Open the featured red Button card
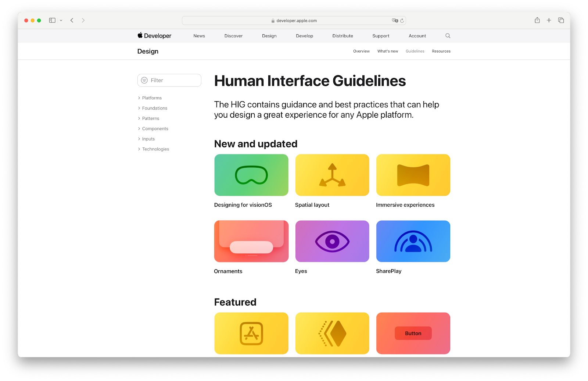588x381 pixels. point(413,333)
